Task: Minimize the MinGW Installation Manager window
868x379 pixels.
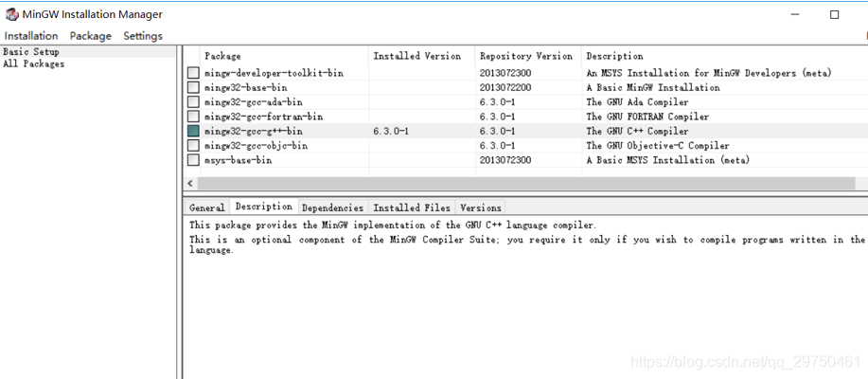Action: pyautogui.click(x=795, y=14)
